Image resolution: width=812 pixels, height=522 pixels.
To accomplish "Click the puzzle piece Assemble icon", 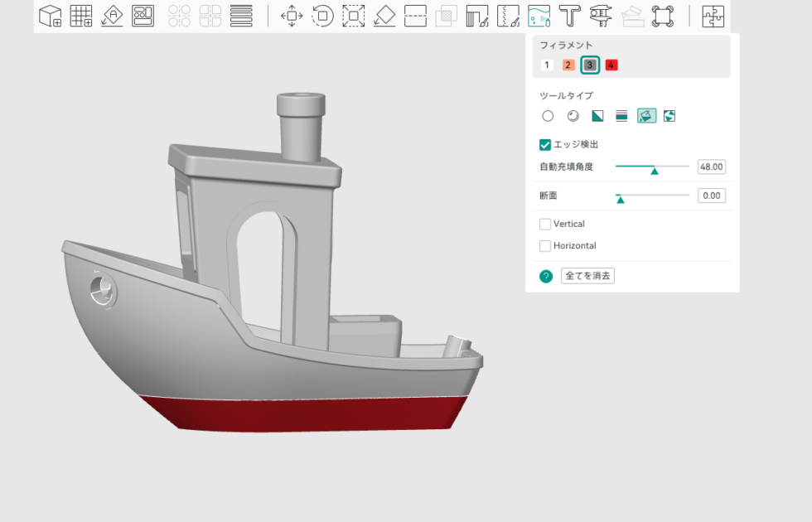I will click(x=713, y=16).
